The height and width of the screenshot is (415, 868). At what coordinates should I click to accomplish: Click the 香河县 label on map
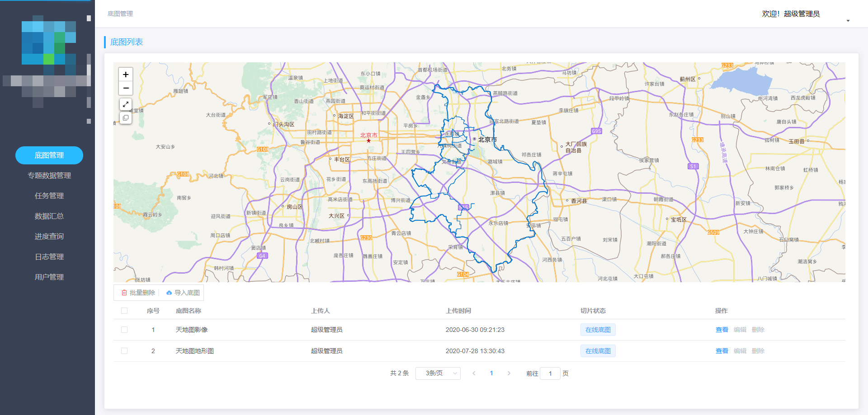[579, 201]
